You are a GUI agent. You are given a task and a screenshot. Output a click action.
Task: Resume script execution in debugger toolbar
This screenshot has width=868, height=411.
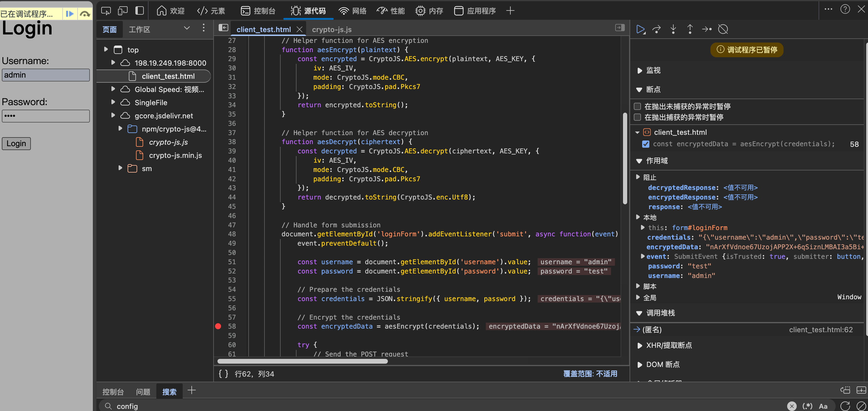coord(641,29)
